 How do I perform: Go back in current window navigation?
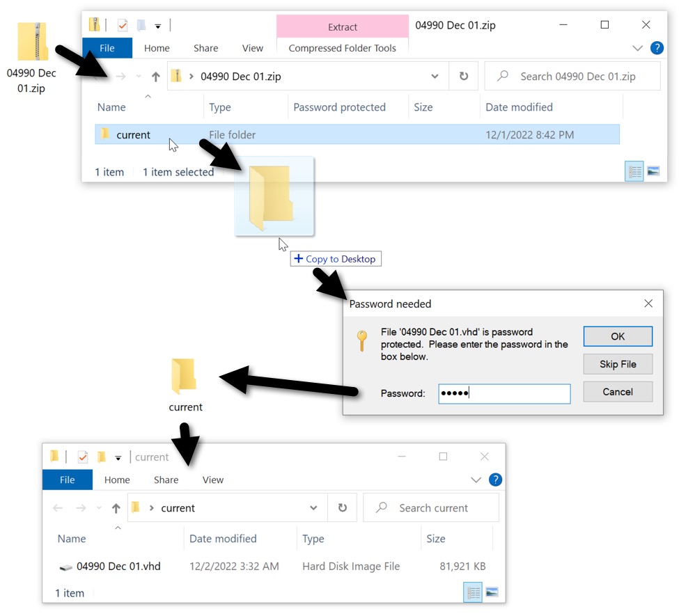(58, 508)
